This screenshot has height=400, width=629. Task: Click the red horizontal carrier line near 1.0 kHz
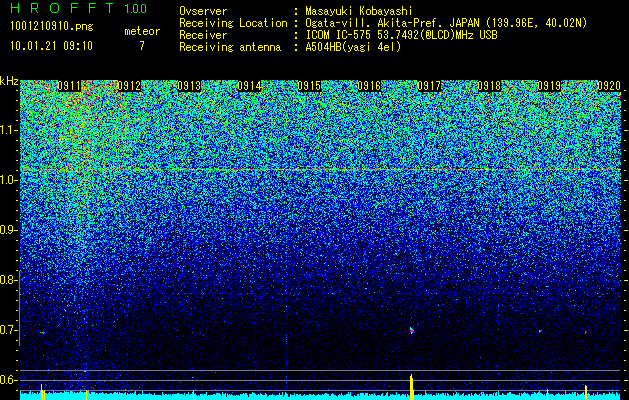[321, 170]
